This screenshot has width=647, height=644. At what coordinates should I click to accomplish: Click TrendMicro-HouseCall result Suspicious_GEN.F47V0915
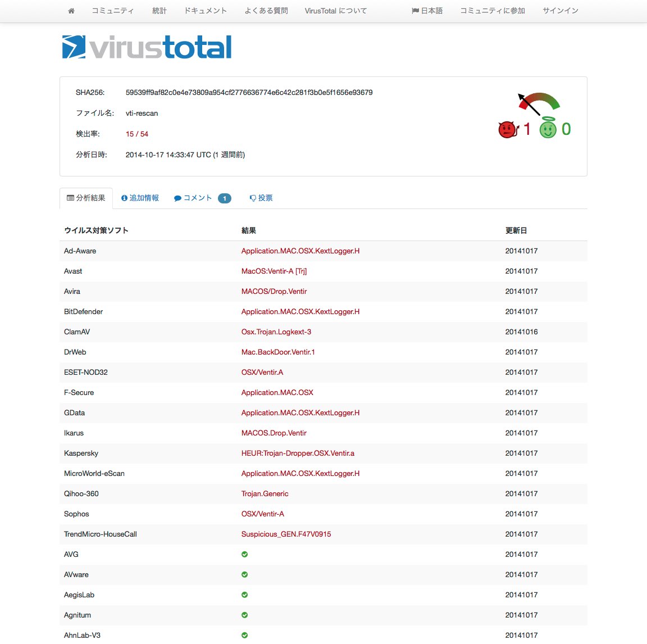point(286,534)
